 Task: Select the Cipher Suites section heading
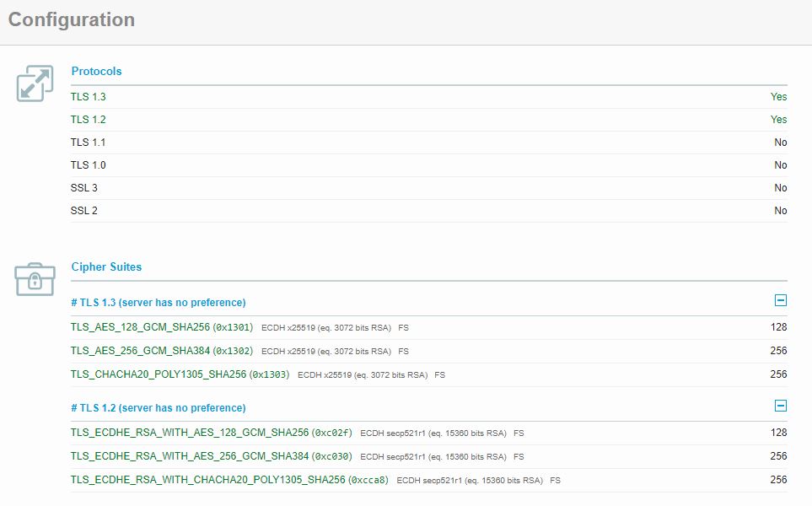106,266
